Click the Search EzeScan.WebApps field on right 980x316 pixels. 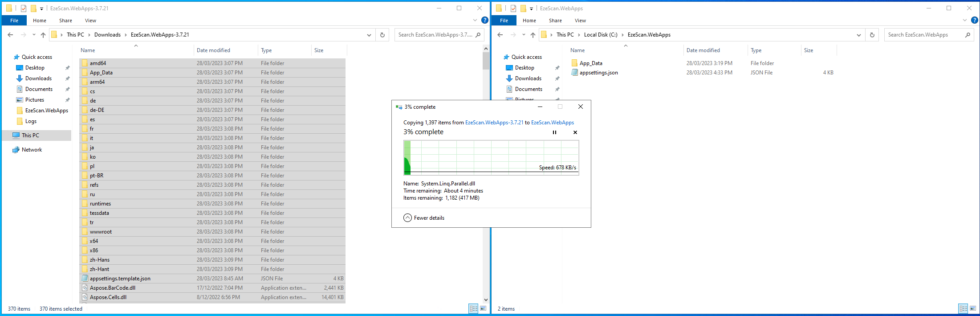(924, 35)
